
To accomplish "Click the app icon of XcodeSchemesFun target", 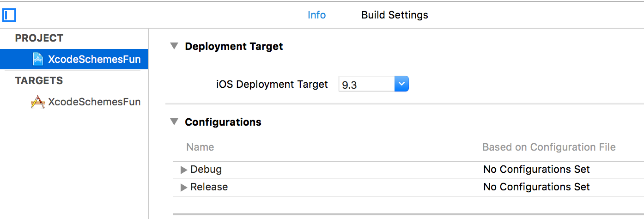I will pyautogui.click(x=38, y=102).
